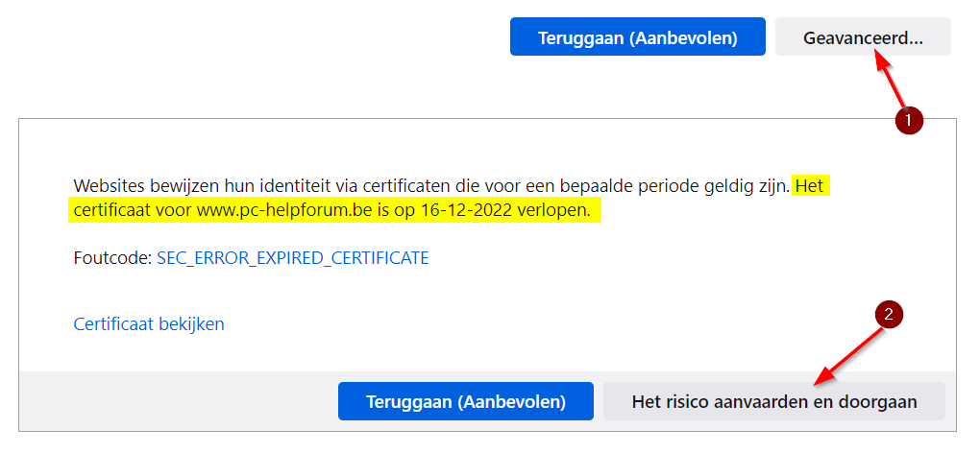Click the dark red number 2 badge
This screenshot has width=980, height=453.
[x=890, y=314]
